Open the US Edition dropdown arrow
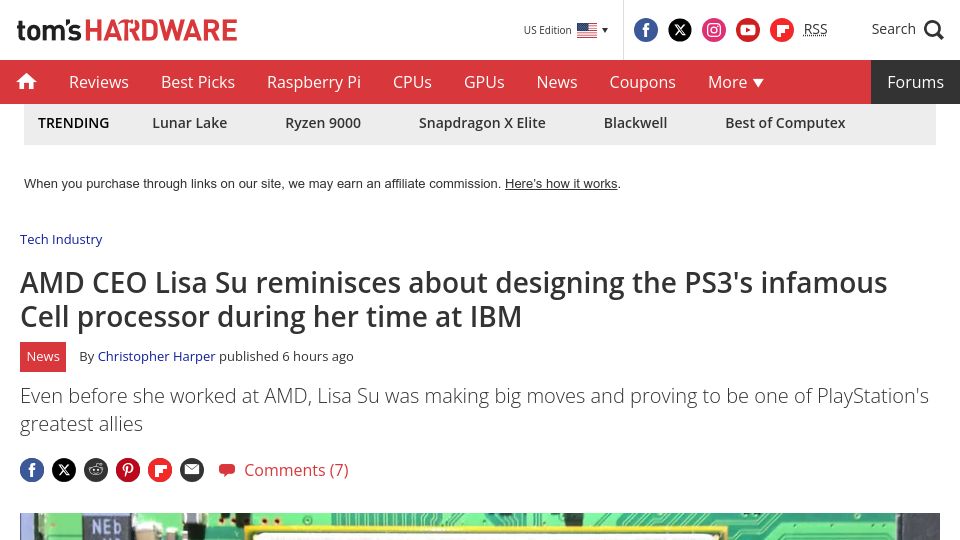 tap(605, 30)
